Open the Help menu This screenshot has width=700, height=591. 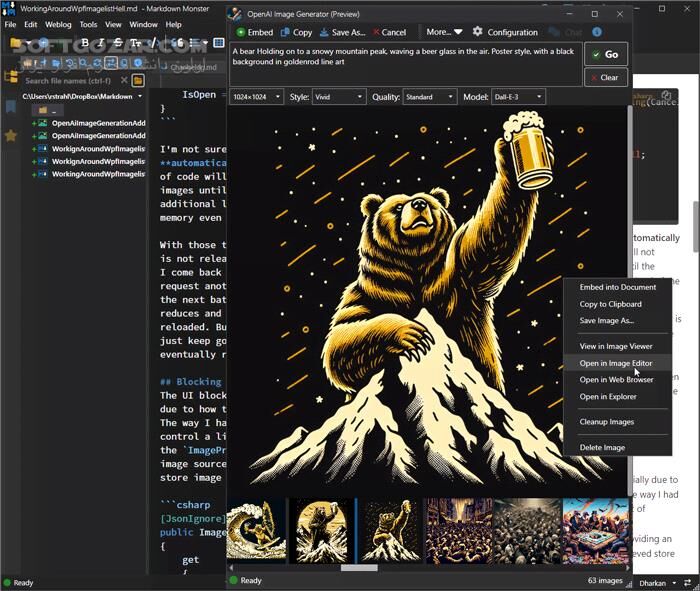173,25
